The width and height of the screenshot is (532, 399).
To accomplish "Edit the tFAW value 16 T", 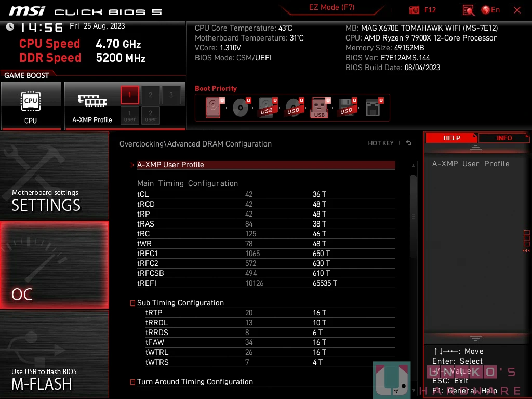I will [x=320, y=342].
